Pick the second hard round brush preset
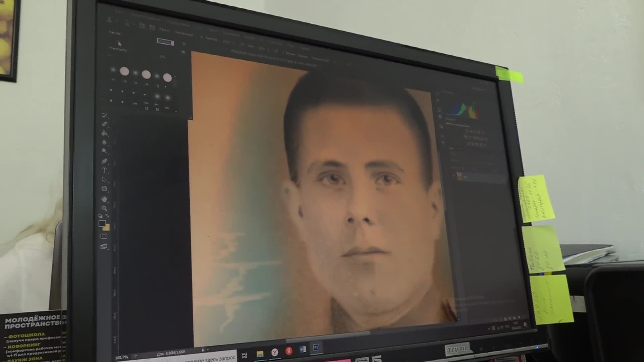Image resolution: width=644 pixels, height=362 pixels. [146, 74]
